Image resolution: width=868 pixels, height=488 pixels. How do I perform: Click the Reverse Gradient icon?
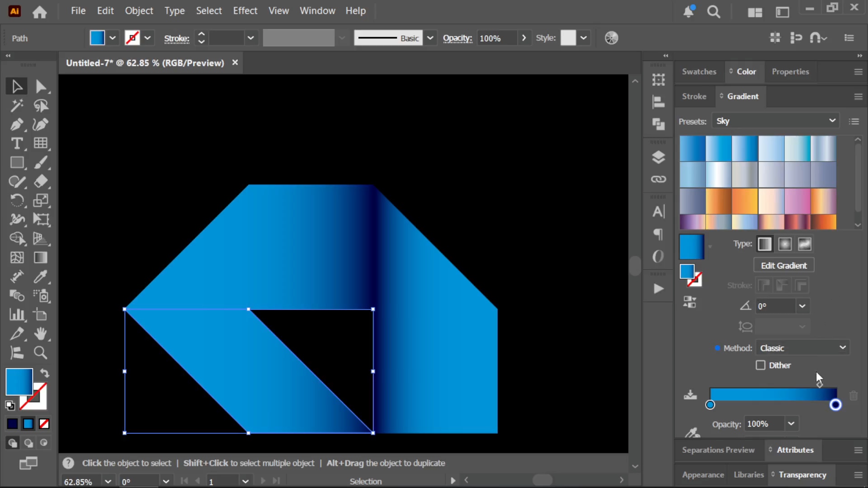click(689, 302)
